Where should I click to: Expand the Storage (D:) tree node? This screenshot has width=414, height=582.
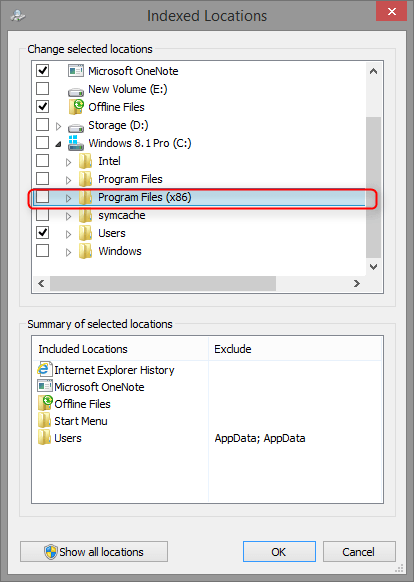[x=58, y=126]
